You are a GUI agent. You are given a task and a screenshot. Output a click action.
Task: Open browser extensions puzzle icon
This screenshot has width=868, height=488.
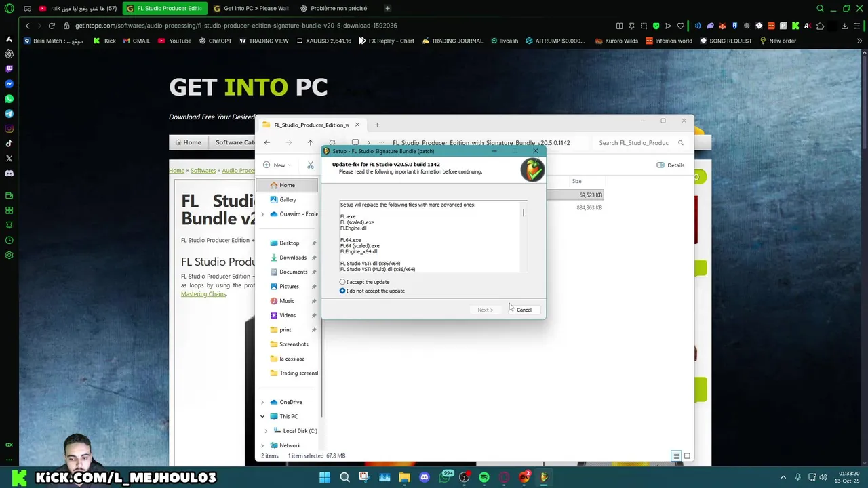pyautogui.click(x=820, y=26)
